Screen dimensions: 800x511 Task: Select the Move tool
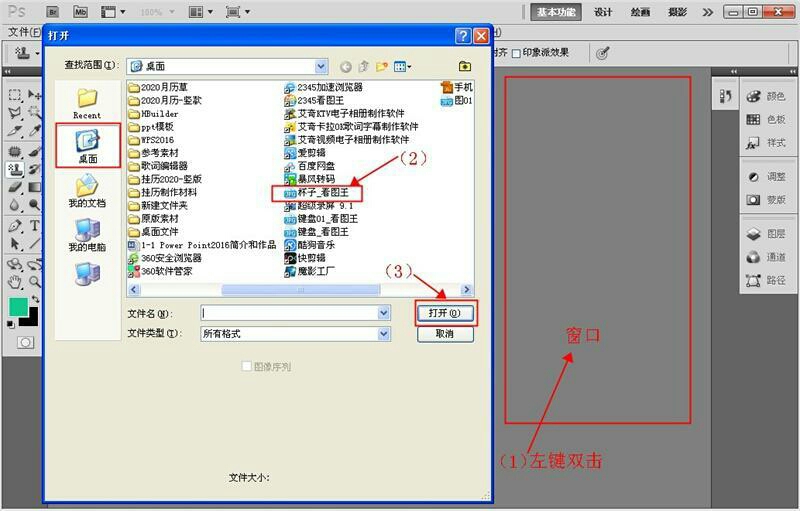click(34, 95)
